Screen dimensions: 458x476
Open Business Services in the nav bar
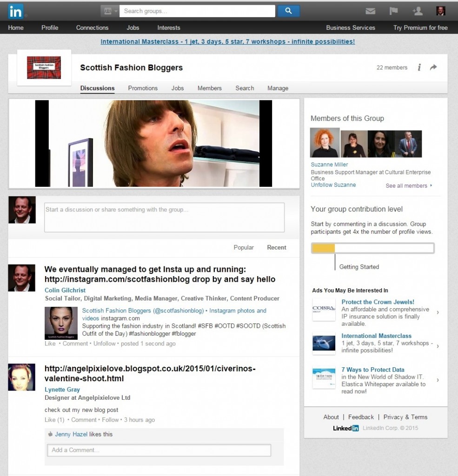351,27
